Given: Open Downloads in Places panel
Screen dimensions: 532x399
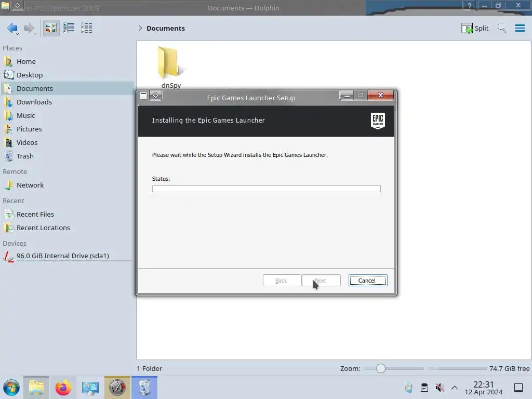Looking at the screenshot, I should (x=67, y=102).
